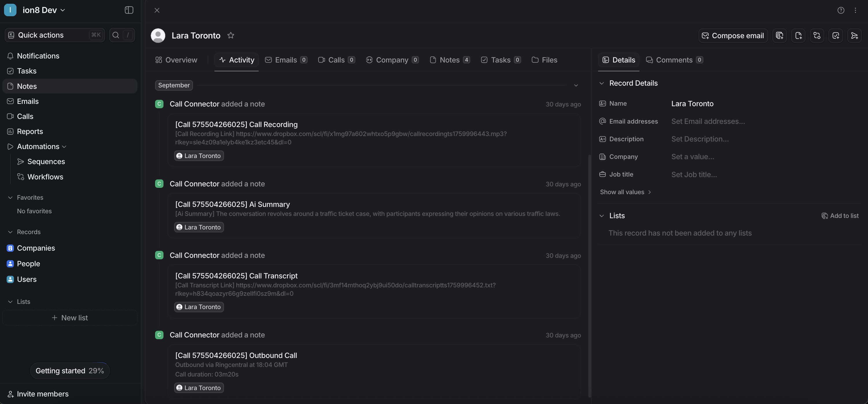The image size is (868, 404).
Task: Click the create task icon button
Action: point(836,35)
